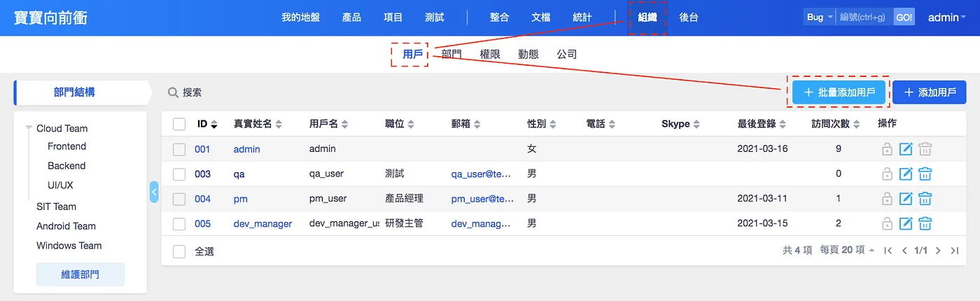
Task: Sort by 郵箱 column
Action: (465, 124)
